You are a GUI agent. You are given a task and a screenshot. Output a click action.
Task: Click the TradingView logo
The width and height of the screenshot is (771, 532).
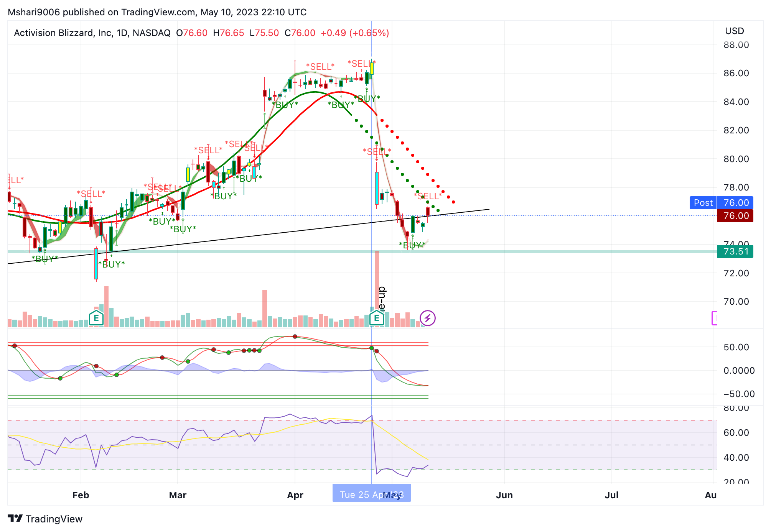[x=45, y=519]
